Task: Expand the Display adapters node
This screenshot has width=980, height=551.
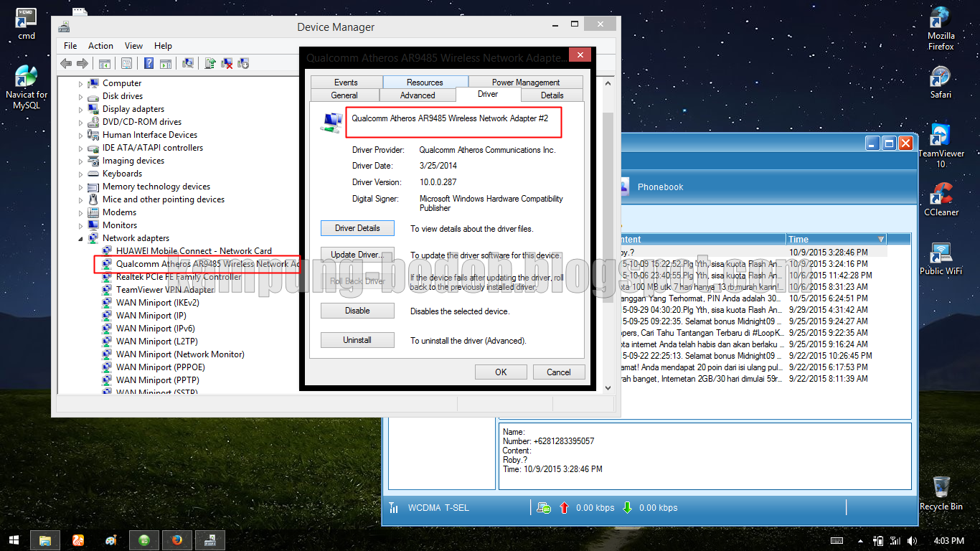Action: 81,110
